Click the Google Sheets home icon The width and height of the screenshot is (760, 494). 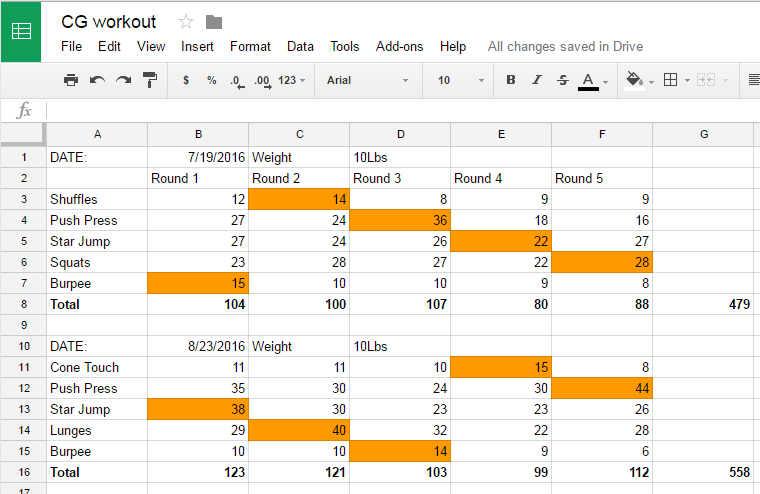point(21,32)
